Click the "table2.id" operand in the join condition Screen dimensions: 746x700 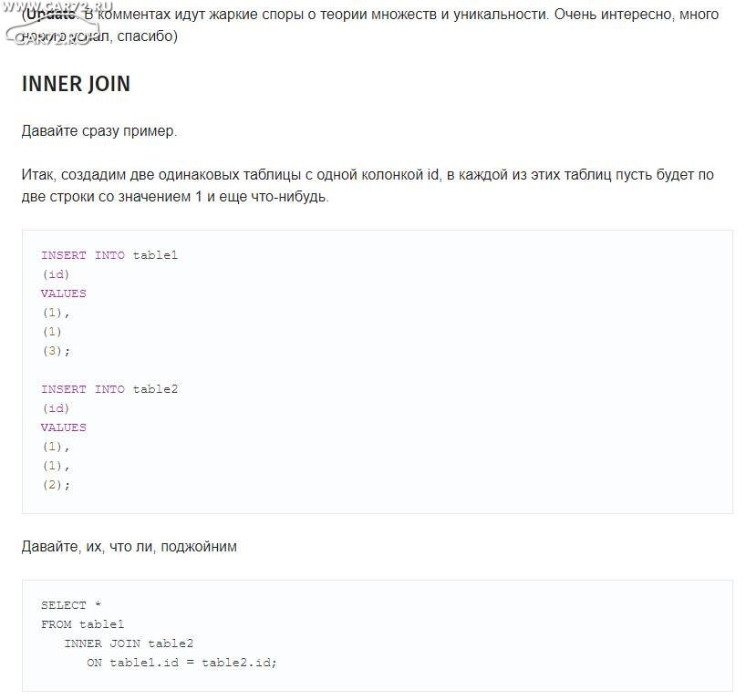238,663
